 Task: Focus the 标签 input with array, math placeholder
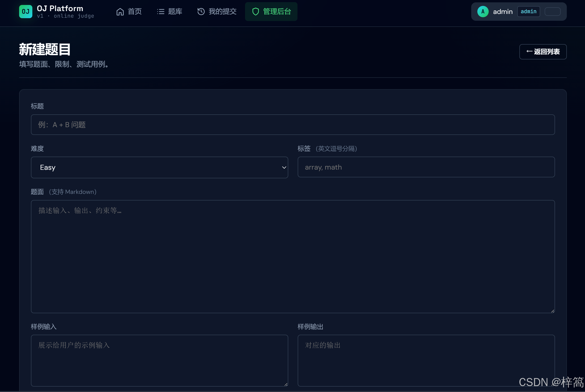(426, 167)
